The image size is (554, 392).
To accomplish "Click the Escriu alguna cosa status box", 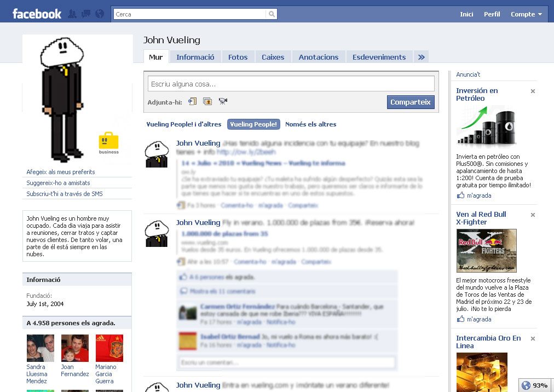I will coord(291,84).
